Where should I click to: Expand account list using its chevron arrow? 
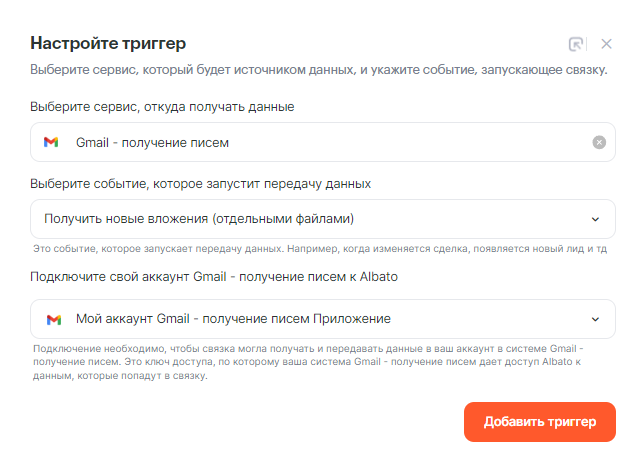(596, 319)
